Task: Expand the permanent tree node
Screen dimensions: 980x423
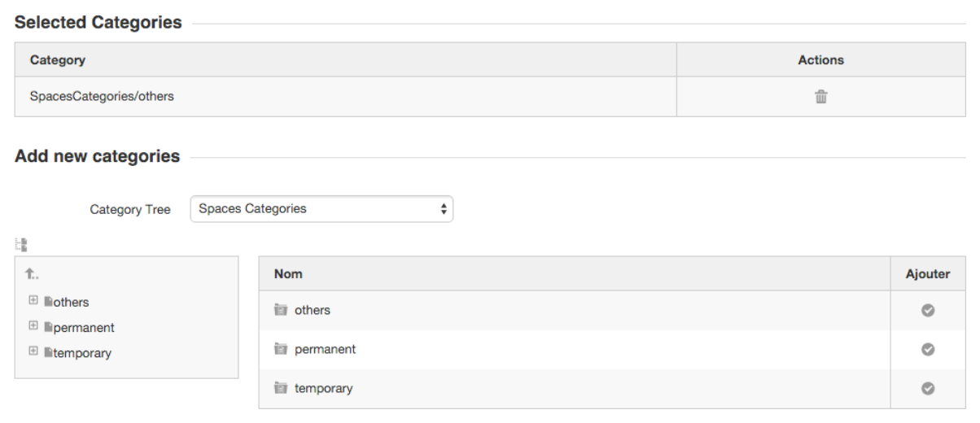Action: tap(33, 326)
